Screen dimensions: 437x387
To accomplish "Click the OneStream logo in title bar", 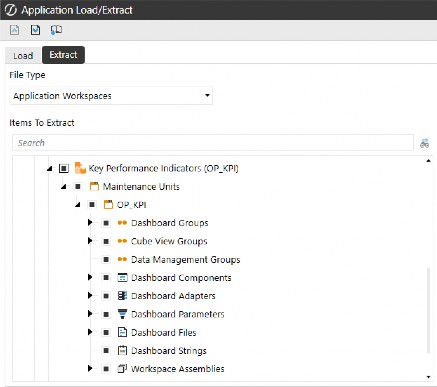I will pyautogui.click(x=10, y=10).
